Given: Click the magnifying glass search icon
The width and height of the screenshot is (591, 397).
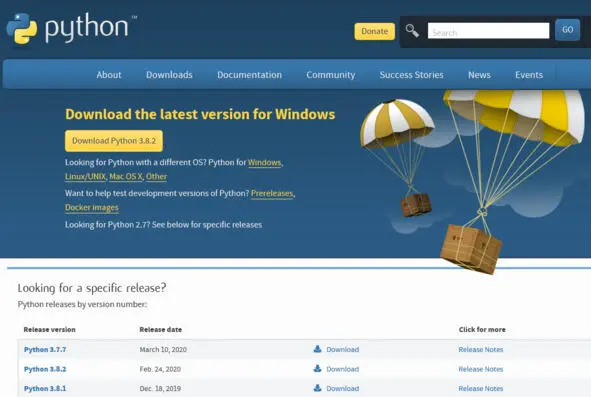Looking at the screenshot, I should [412, 31].
